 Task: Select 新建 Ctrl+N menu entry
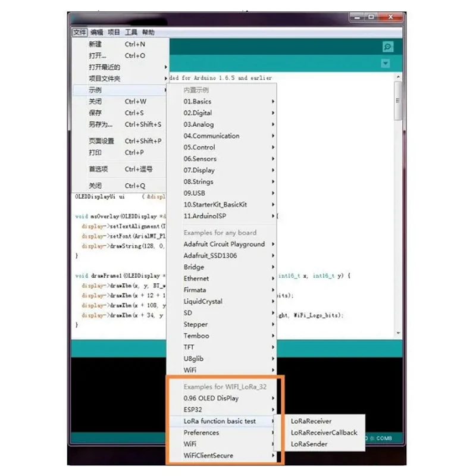click(121, 44)
